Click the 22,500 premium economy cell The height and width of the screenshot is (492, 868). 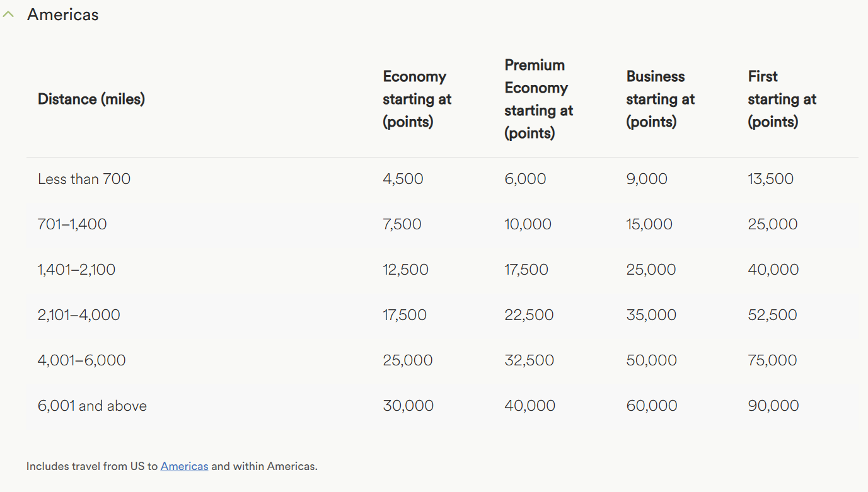tap(529, 315)
